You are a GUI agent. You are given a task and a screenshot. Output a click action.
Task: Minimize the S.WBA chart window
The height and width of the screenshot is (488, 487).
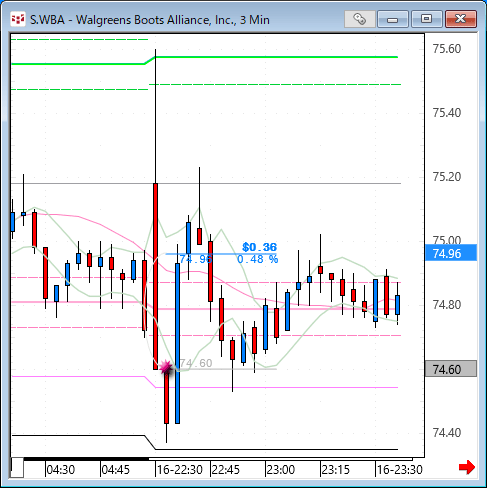tap(393, 19)
